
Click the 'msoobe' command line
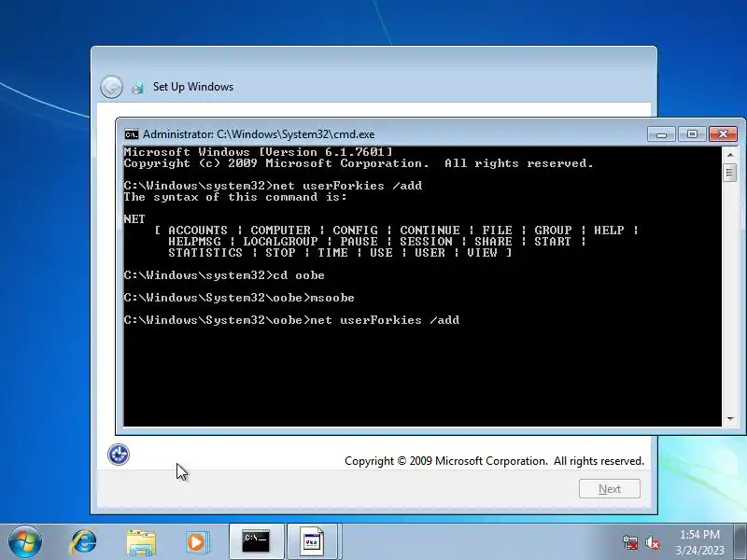(239, 298)
